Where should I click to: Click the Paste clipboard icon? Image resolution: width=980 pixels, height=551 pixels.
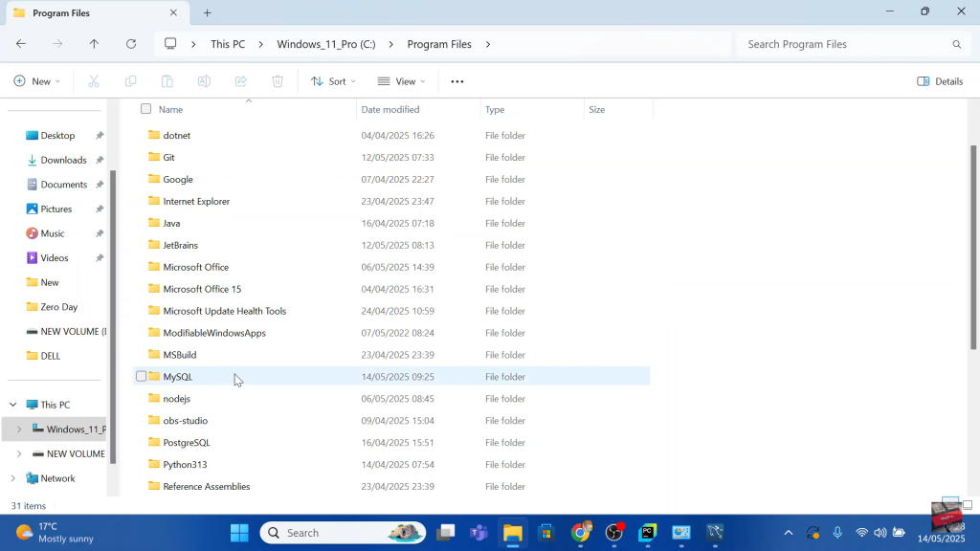(x=167, y=81)
